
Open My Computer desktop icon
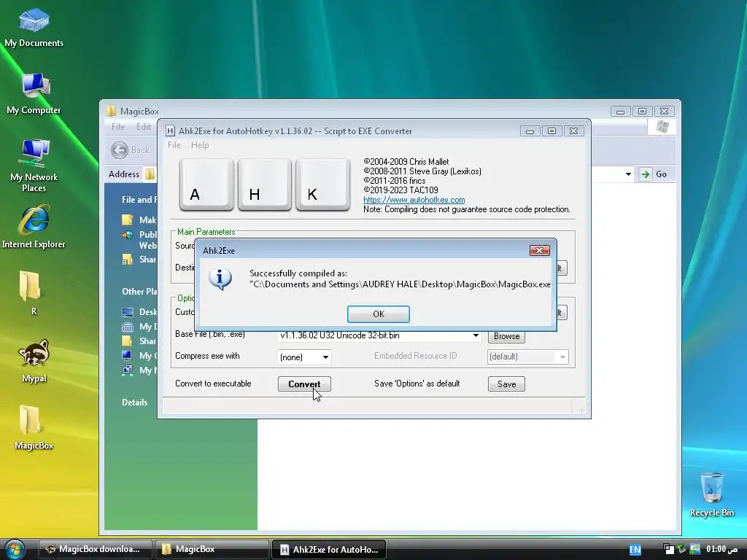coord(34,94)
